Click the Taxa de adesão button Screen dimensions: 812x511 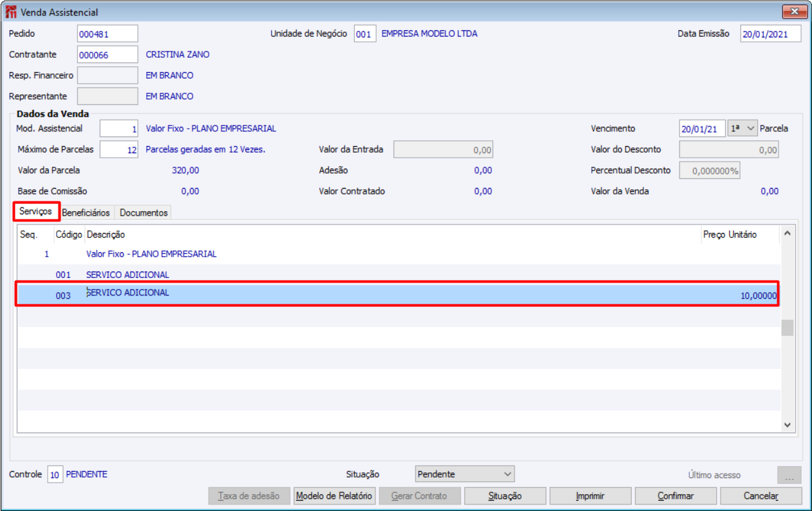click(x=249, y=496)
